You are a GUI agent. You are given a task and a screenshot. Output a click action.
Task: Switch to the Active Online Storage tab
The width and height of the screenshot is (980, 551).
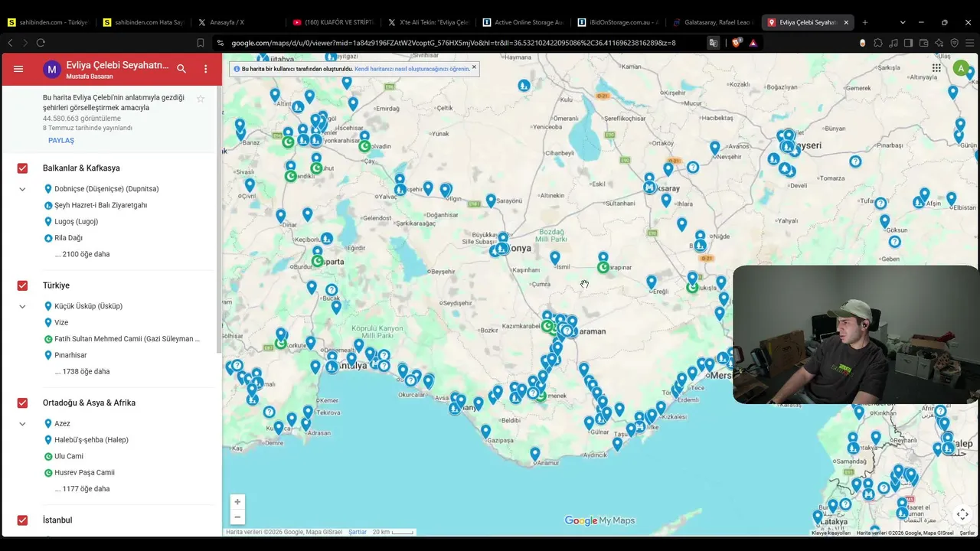[522, 22]
